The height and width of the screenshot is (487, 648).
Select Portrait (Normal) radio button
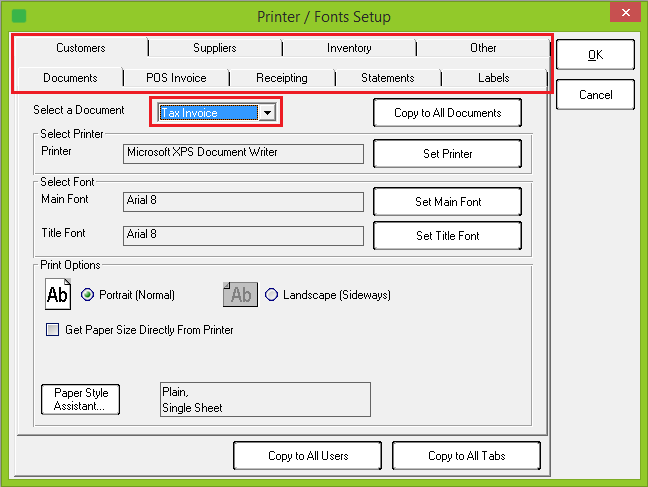click(87, 295)
